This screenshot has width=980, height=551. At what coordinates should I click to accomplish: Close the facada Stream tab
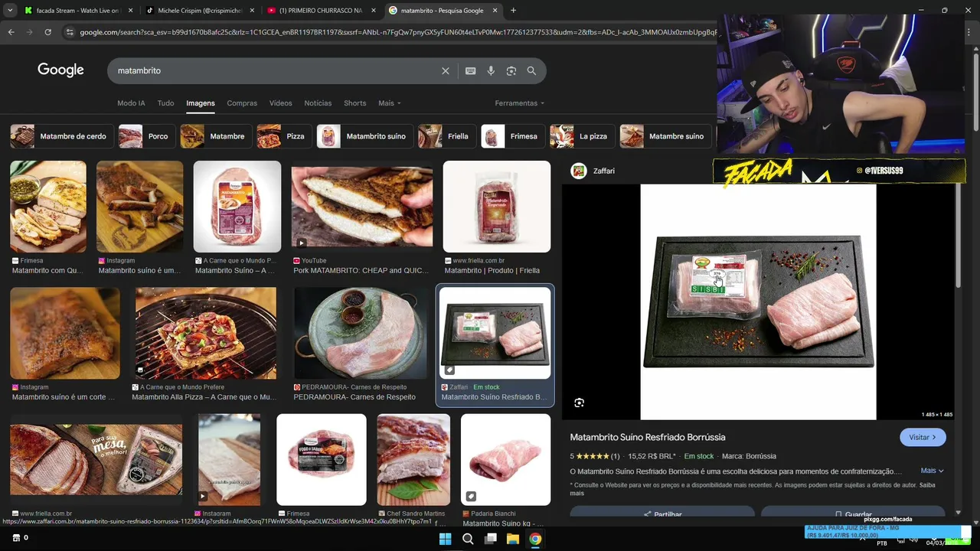130,11
